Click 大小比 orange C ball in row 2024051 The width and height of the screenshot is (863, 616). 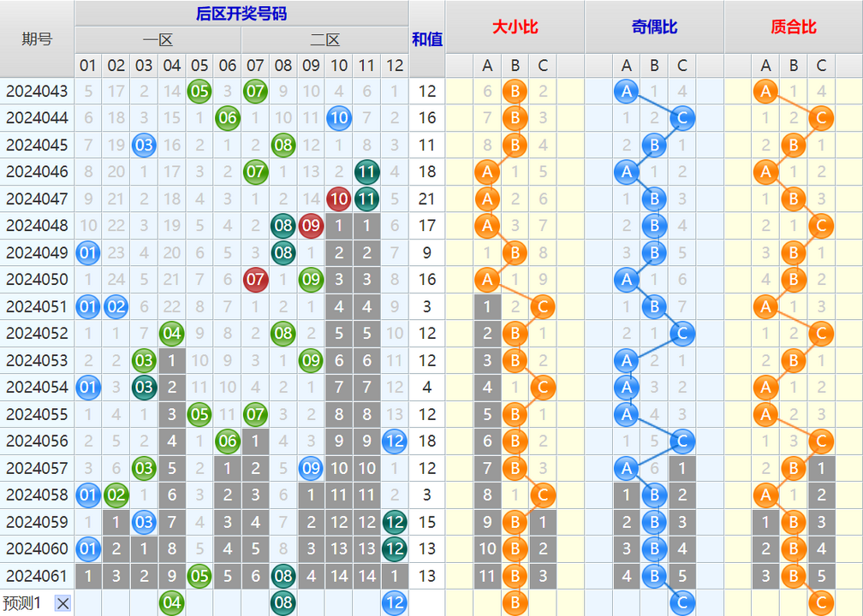(x=543, y=306)
